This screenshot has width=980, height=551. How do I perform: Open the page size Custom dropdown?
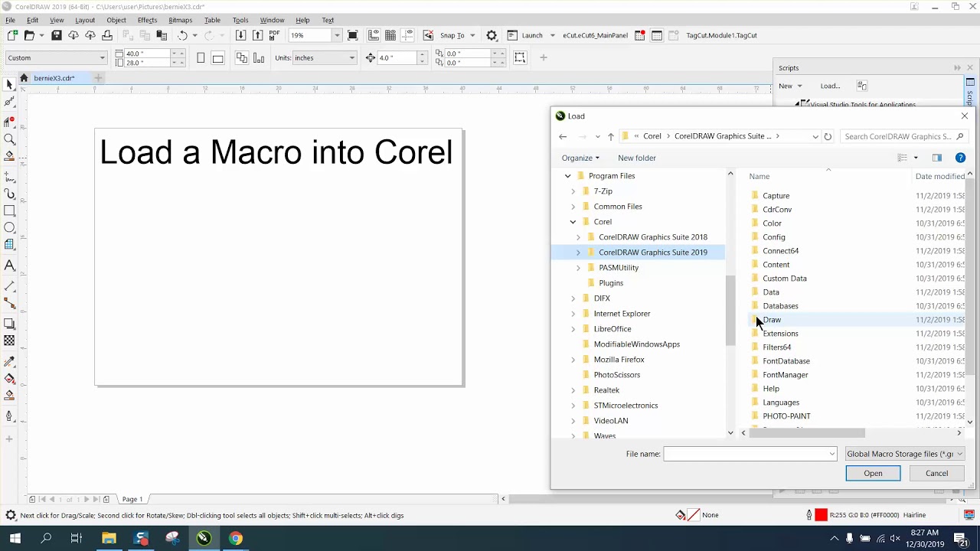click(x=102, y=58)
